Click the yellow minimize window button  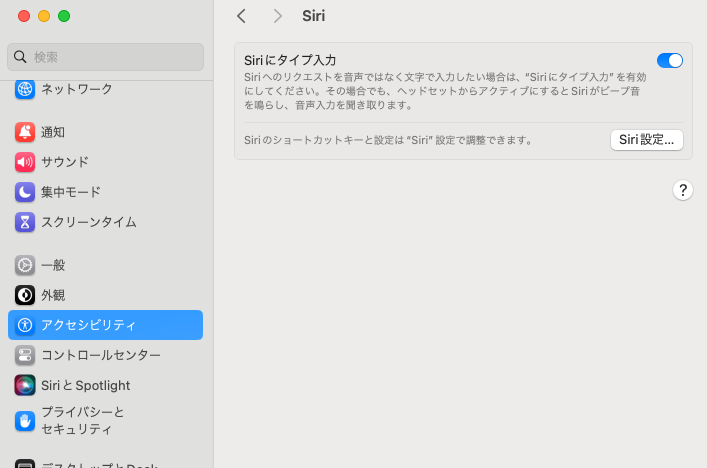(44, 16)
